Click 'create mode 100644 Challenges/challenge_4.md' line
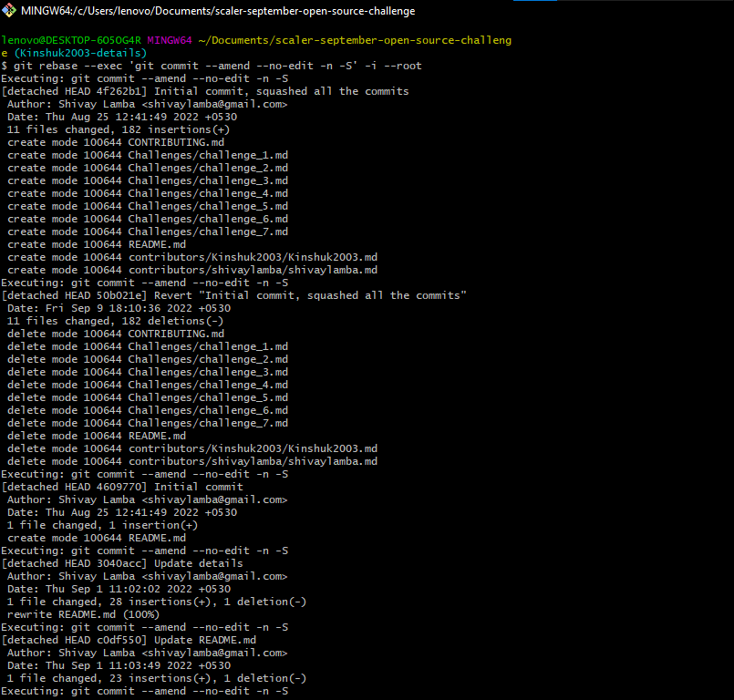Viewport: 734px width, 700px height. point(148,193)
